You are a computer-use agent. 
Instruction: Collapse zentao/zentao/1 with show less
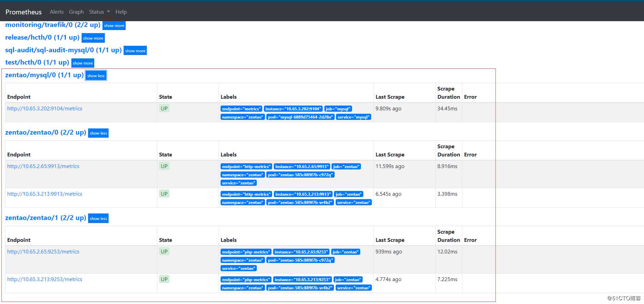tap(98, 219)
